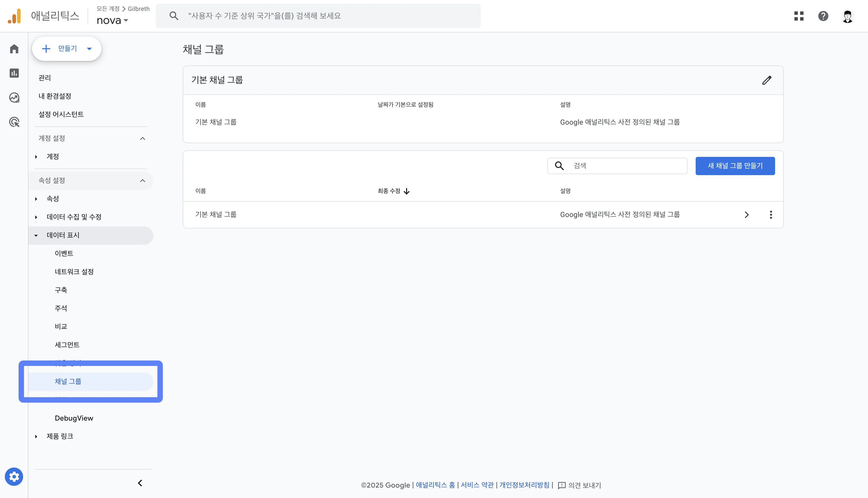Open the three-dot menu on 기본 채널 그룹 row
The image size is (868, 498).
point(771,214)
